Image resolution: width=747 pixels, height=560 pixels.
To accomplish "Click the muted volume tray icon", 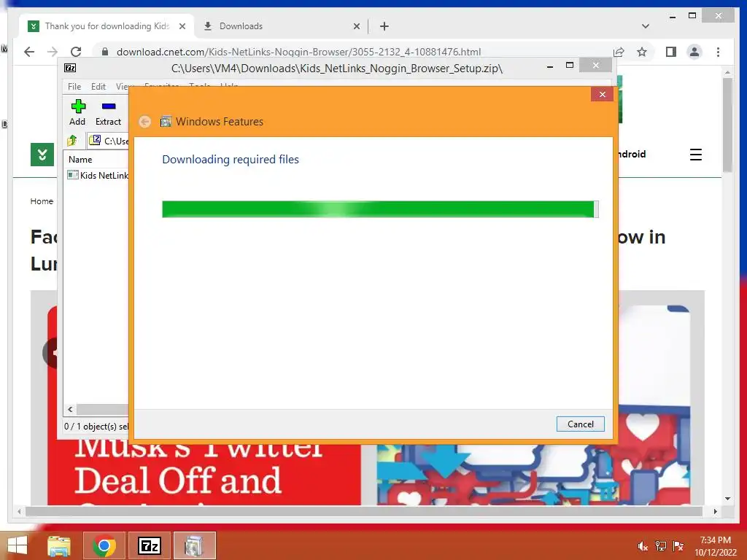I will pos(643,546).
